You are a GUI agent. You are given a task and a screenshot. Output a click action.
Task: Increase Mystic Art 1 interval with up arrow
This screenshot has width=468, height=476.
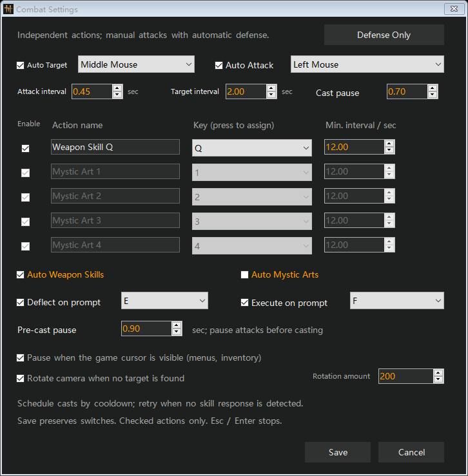389,168
